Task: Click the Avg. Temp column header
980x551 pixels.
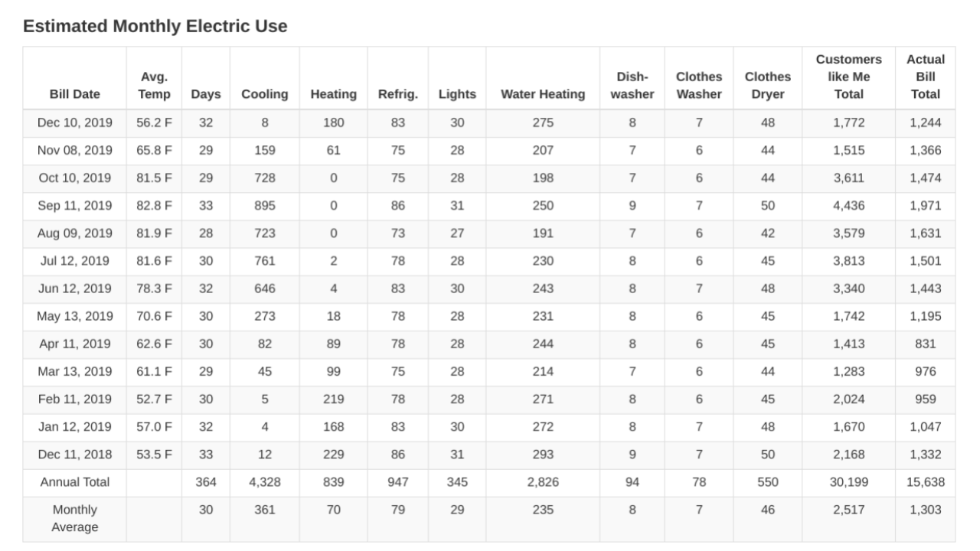Action: (154, 86)
